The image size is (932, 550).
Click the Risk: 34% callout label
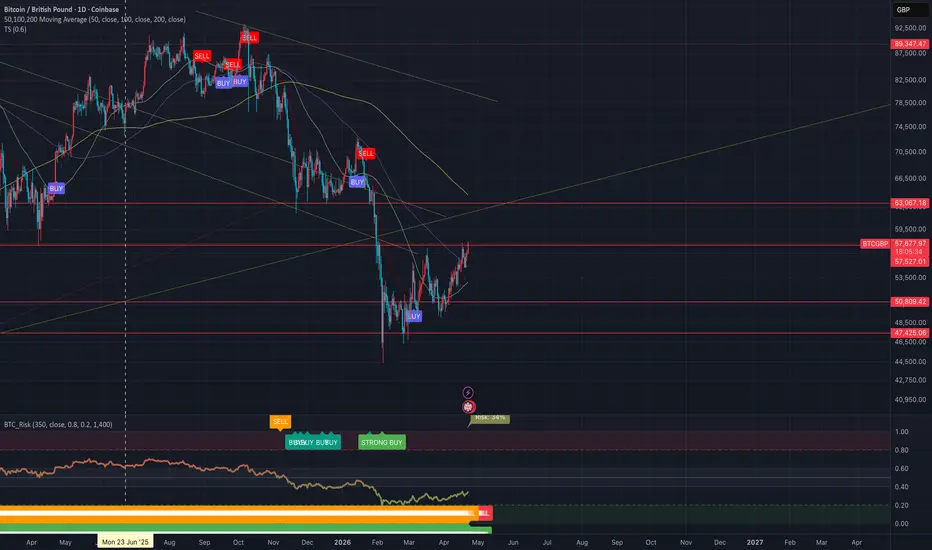(x=490, y=418)
